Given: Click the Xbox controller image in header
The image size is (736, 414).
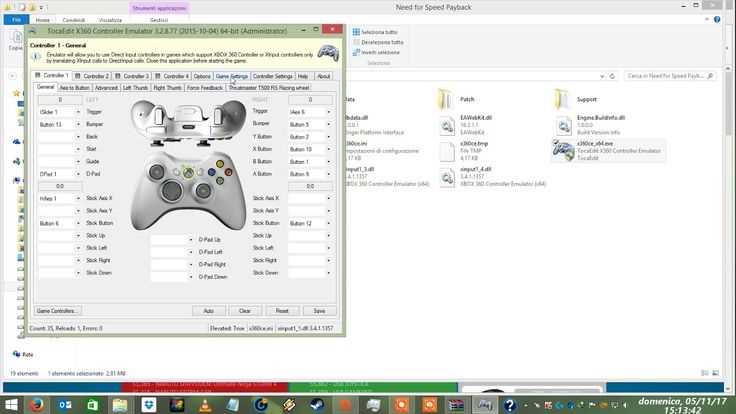Looking at the screenshot, I should tap(328, 53).
